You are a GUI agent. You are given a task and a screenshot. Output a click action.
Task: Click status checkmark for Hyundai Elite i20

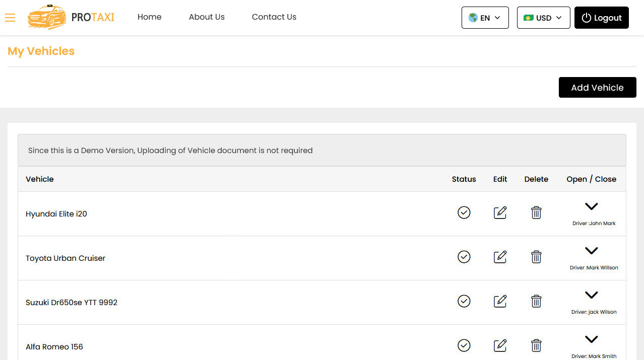464,212
